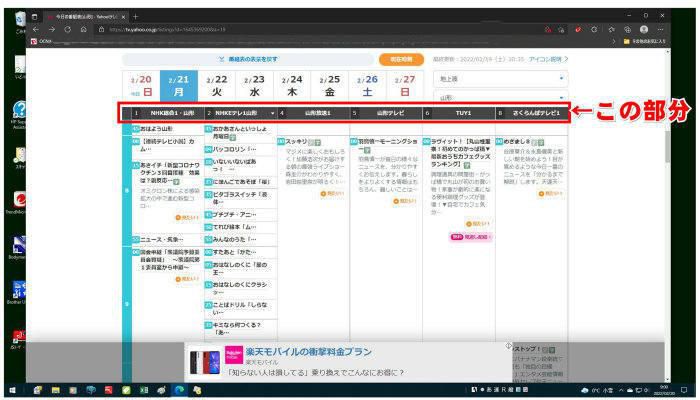Open File Explorer from the taskbar

pos(57,389)
